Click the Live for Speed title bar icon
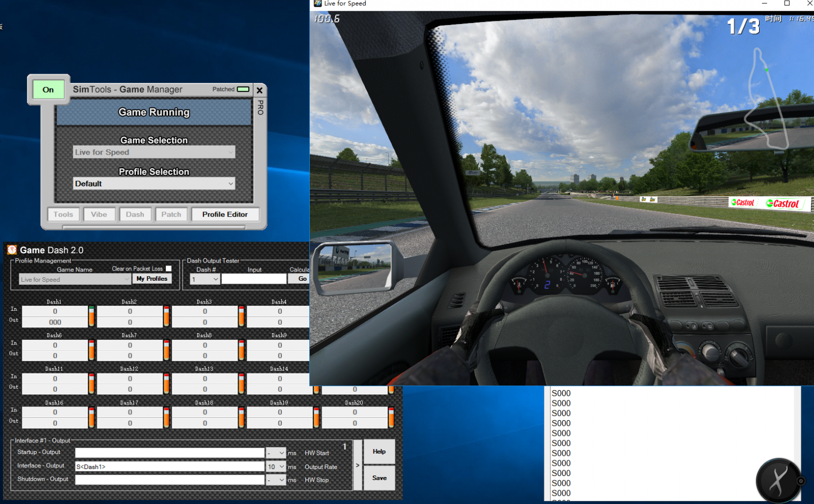Viewport: 814px width, 504px height. pyautogui.click(x=317, y=3)
